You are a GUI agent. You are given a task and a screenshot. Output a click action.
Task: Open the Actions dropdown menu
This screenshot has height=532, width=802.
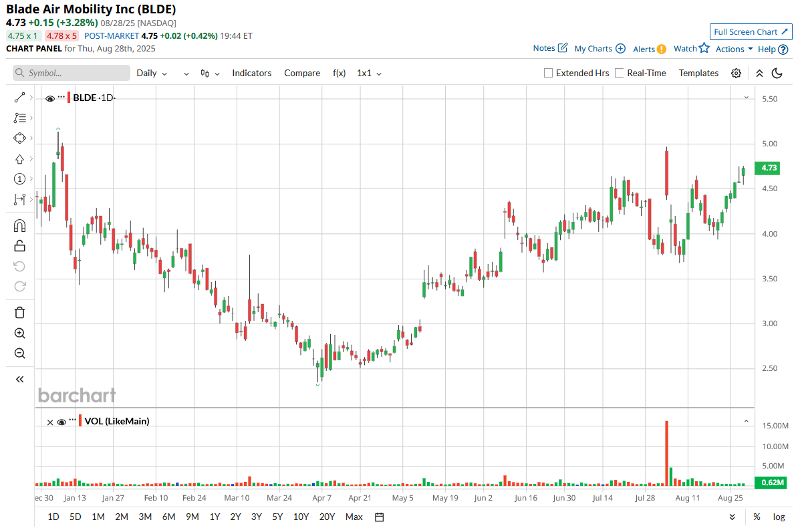click(x=734, y=49)
